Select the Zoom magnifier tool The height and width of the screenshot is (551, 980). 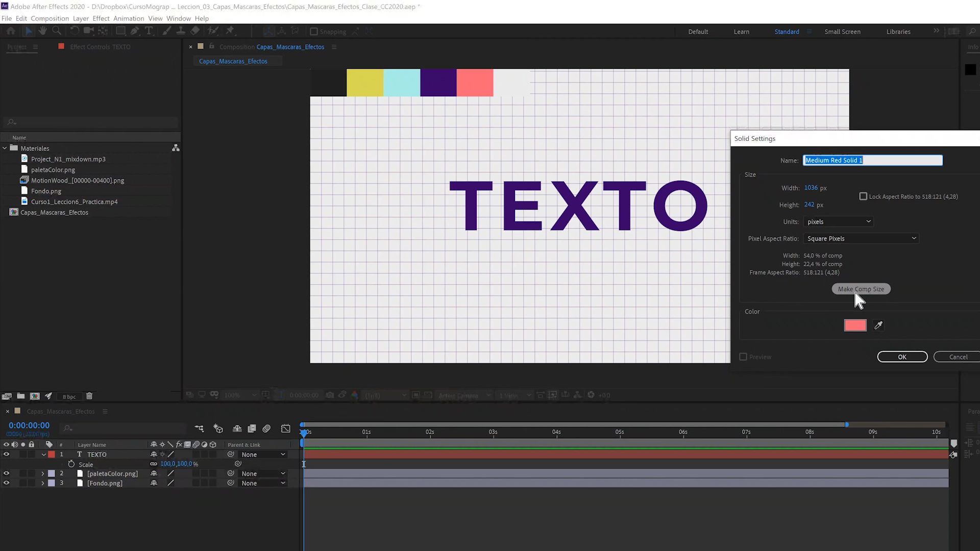[57, 31]
